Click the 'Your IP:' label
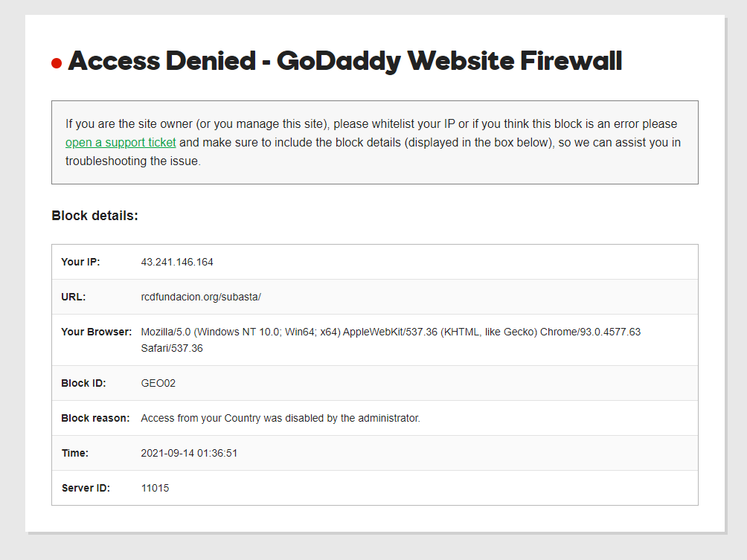Screen dimensions: 747x560 coord(80,262)
